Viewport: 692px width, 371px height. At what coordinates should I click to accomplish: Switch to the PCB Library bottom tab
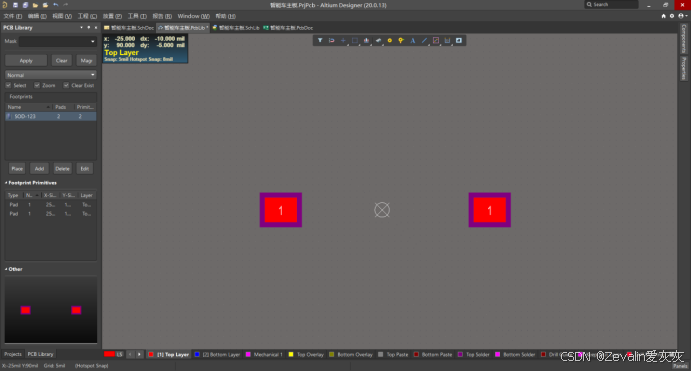pyautogui.click(x=40, y=354)
